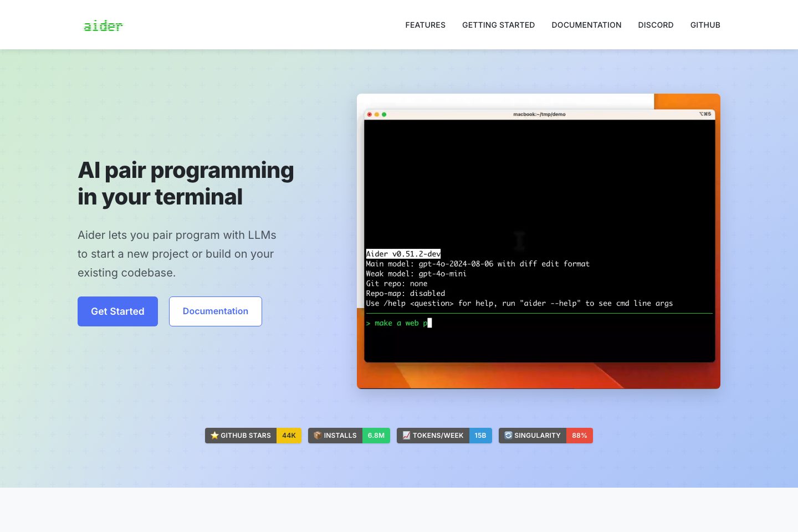Click the red close dot in terminal demo

[x=370, y=114]
